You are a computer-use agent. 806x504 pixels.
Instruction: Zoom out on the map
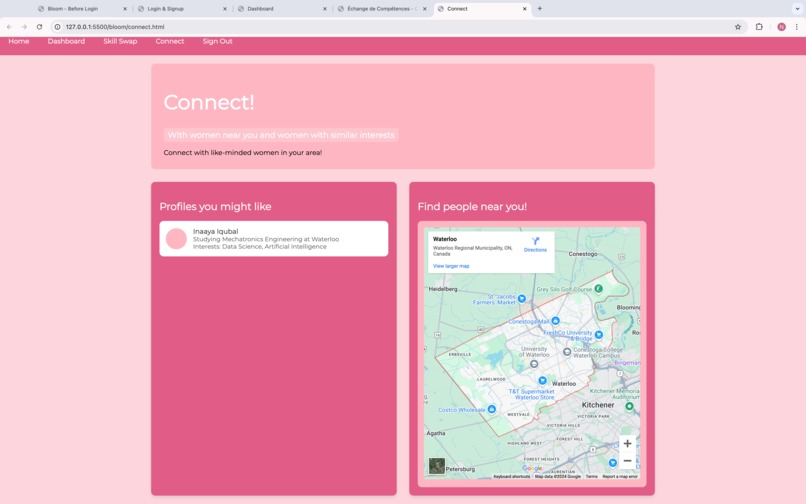tap(627, 461)
